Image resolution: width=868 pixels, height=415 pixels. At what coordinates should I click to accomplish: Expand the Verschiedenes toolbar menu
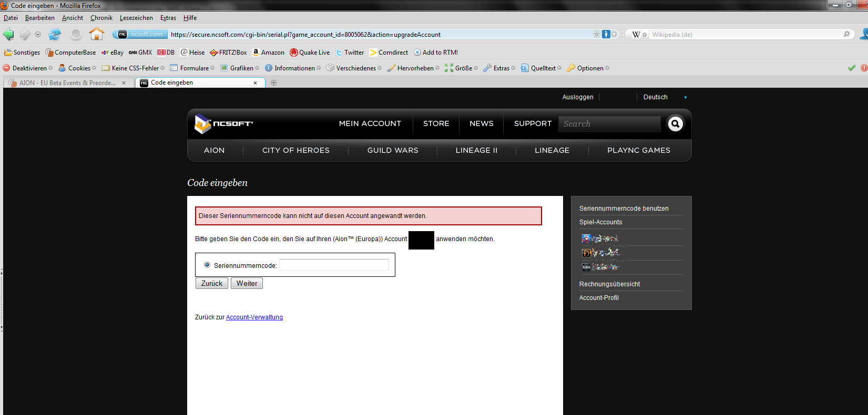tap(354, 68)
